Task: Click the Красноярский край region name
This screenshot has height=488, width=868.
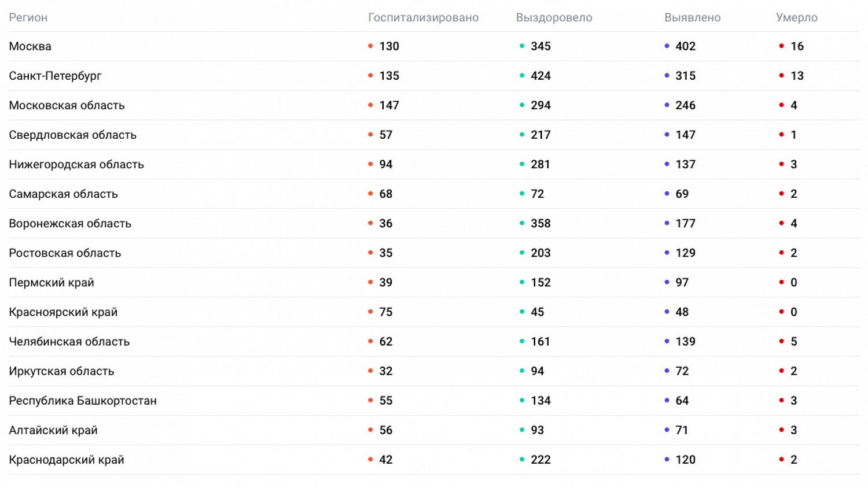Action: point(63,312)
